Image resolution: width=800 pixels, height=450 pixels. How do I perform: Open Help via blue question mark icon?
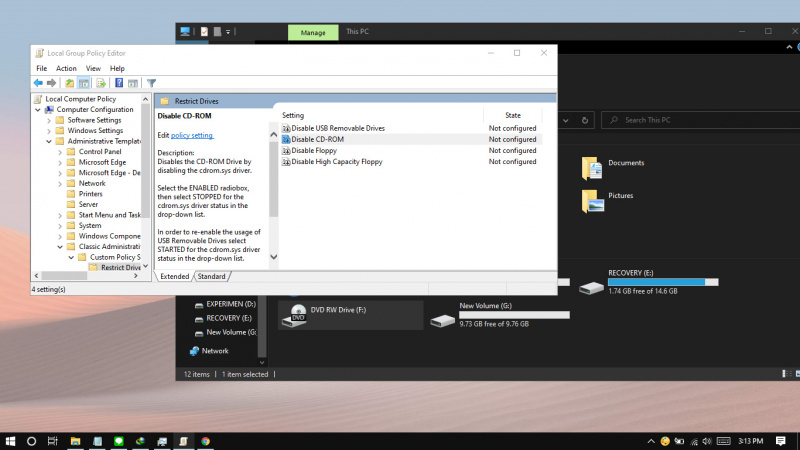119,83
